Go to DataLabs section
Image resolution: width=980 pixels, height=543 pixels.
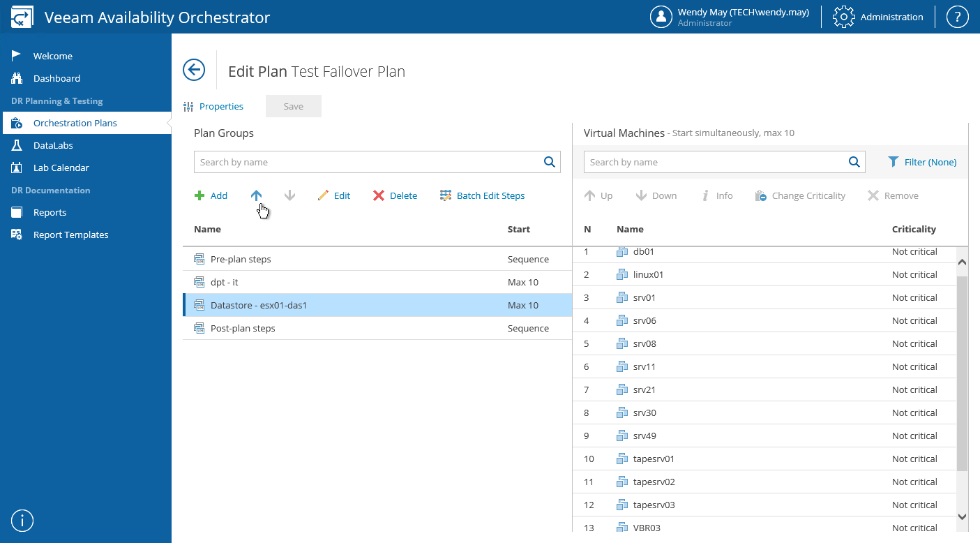[53, 146]
